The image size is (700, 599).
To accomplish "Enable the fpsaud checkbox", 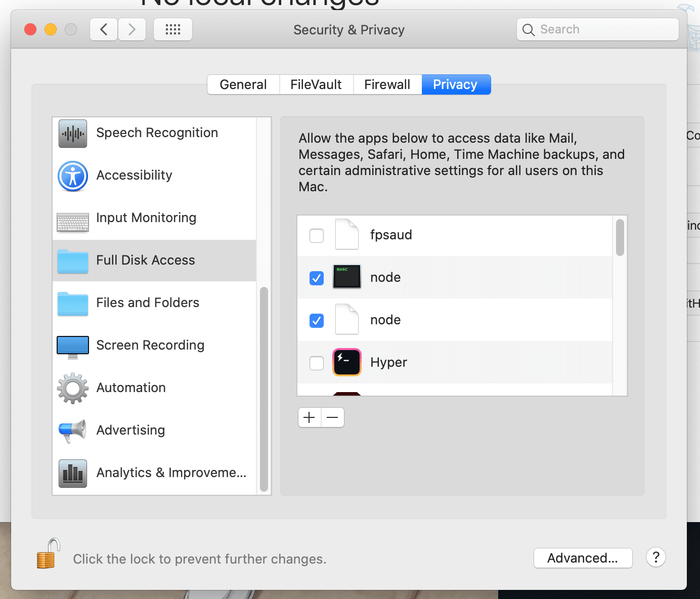I will coord(317,235).
